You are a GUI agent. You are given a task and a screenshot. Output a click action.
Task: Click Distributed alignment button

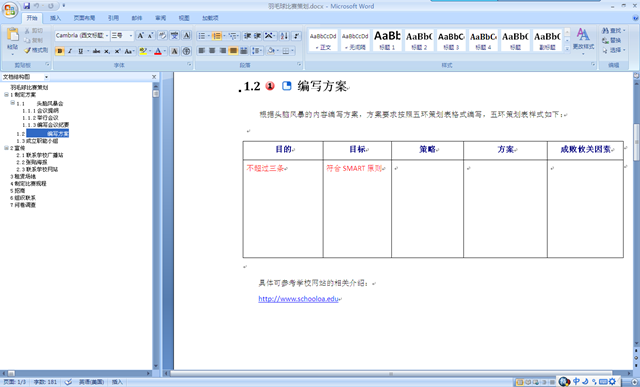(x=244, y=51)
